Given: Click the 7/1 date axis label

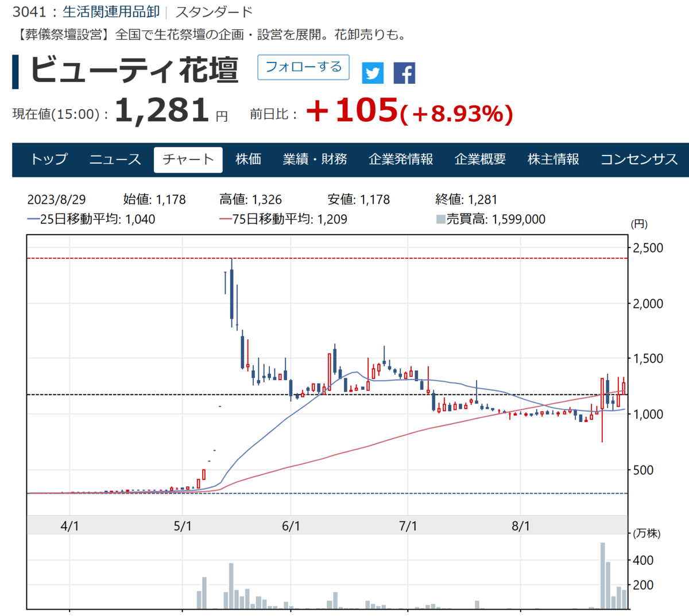Looking at the screenshot, I should coord(408,526).
